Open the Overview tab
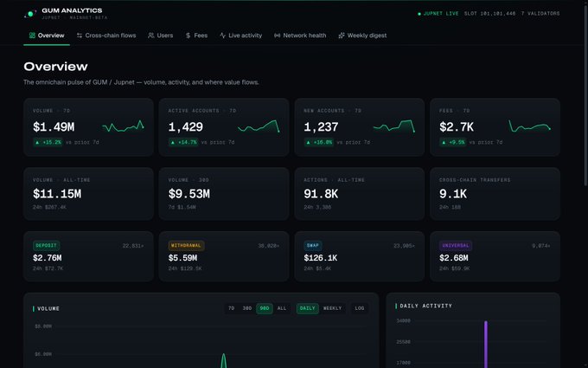 pos(47,36)
